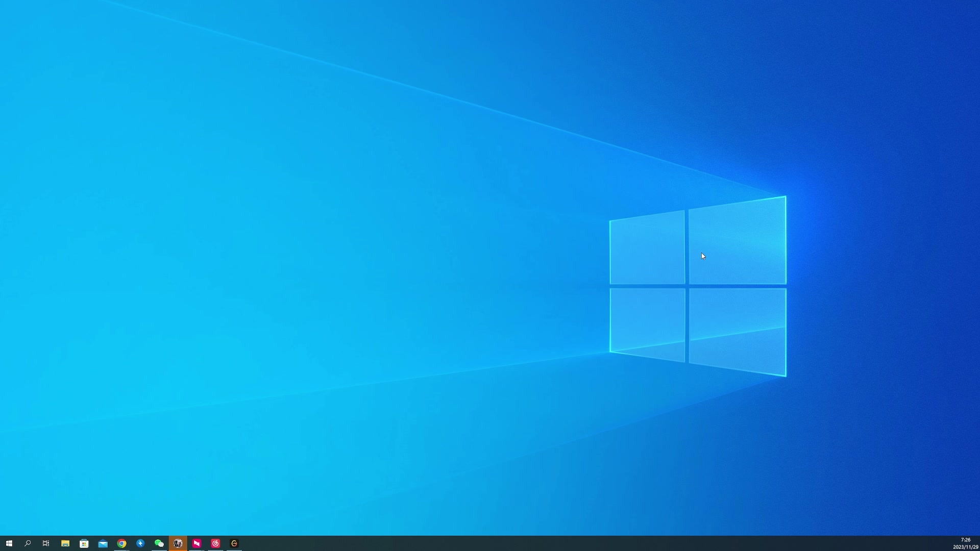Click empty area of the taskbar
Viewport: 980px width, 551px height.
[x=561, y=543]
